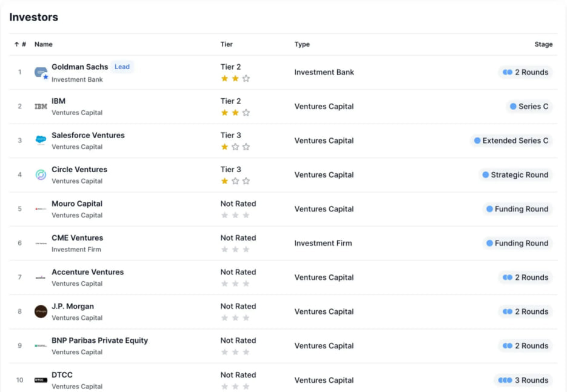Click the Circle Ventures logo icon
Viewport: 567px width, 392px height.
click(x=41, y=175)
